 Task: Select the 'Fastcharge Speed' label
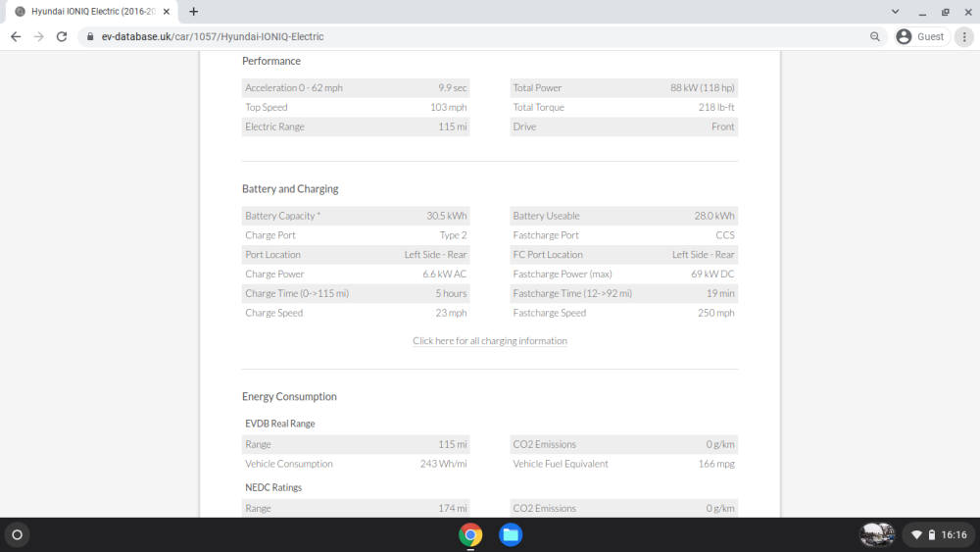(550, 313)
